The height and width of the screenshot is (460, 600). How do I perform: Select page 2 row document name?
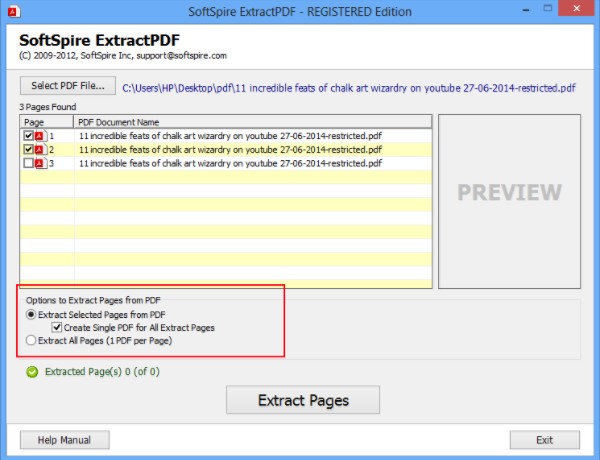coord(230,150)
